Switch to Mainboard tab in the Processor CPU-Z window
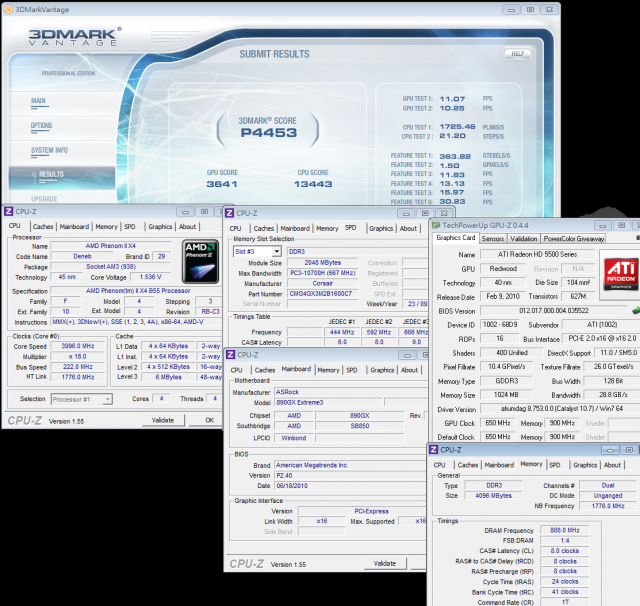The image size is (640, 606). point(74,226)
